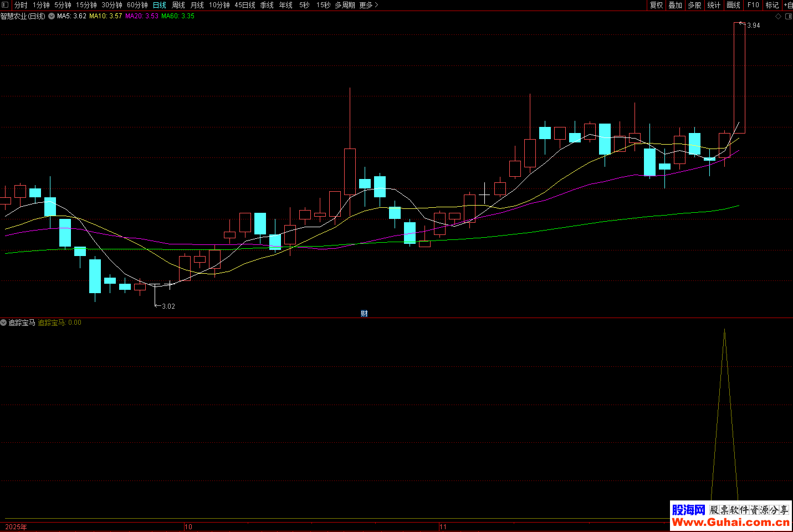Click the 分时 intraday button

(x=21, y=5)
